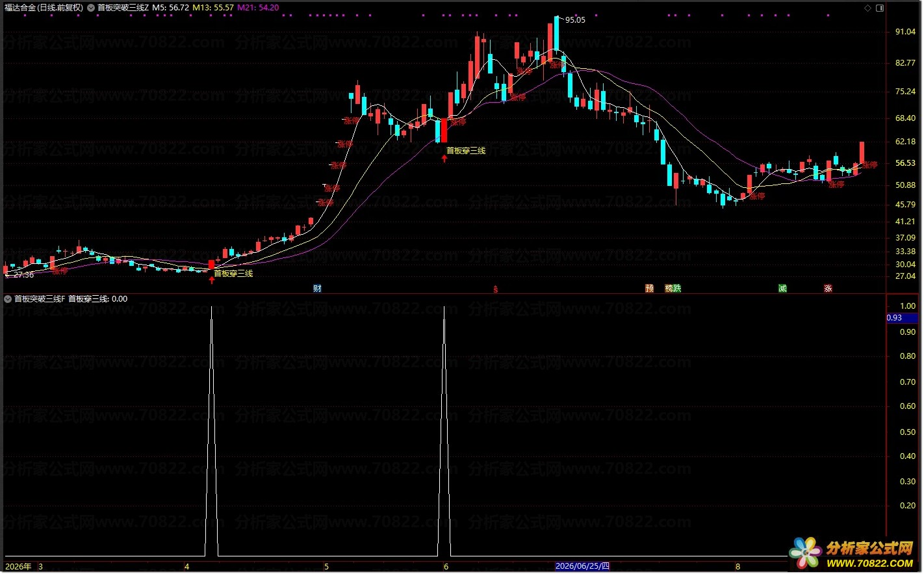Click the 95.05 high price label
Image resolution: width=924 pixels, height=574 pixels.
pos(575,20)
